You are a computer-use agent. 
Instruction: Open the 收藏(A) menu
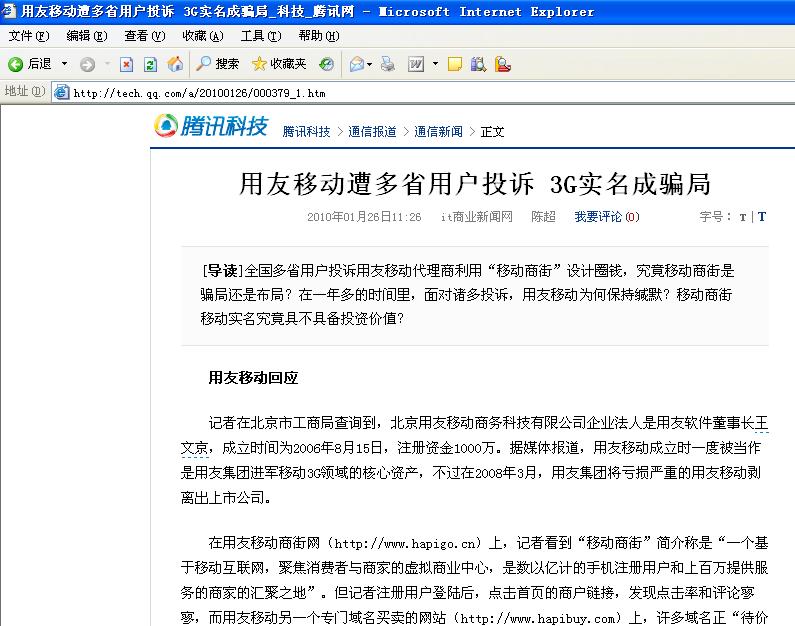(x=202, y=36)
